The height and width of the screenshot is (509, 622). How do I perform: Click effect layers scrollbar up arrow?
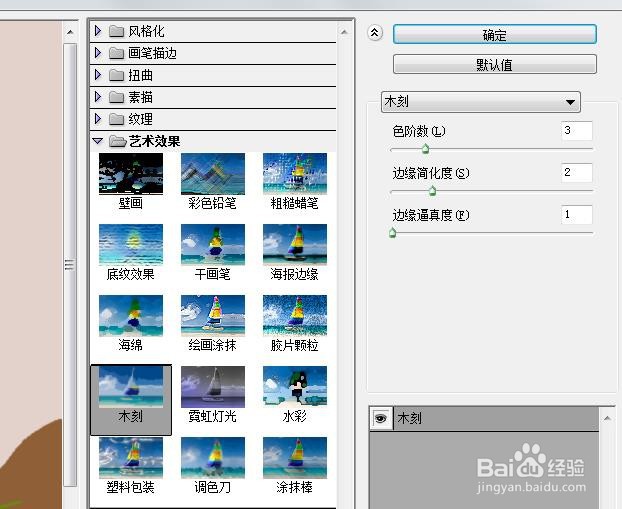tap(607, 418)
